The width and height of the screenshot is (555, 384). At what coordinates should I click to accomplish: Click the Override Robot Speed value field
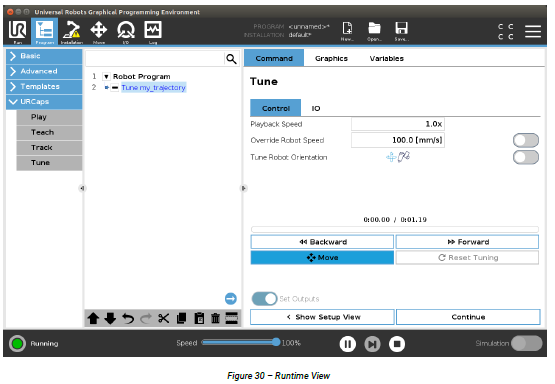398,140
